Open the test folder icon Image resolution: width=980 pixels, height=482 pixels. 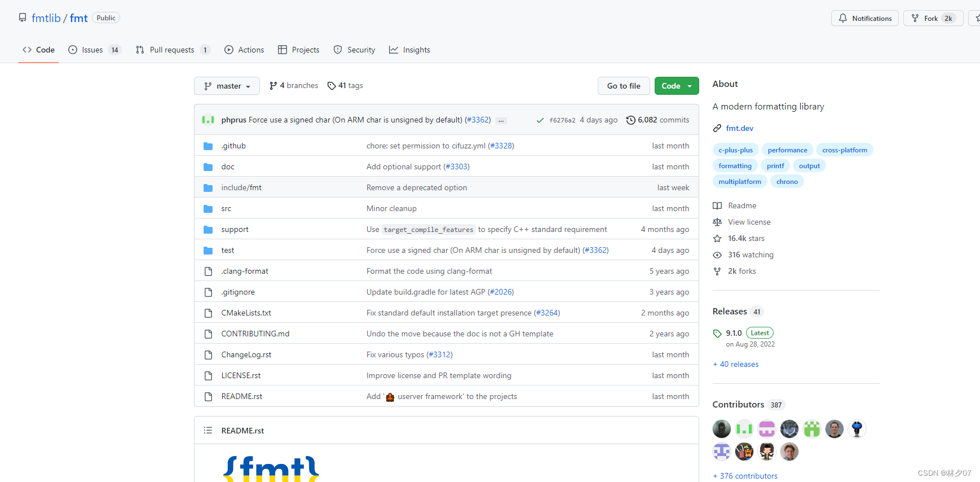pos(208,250)
